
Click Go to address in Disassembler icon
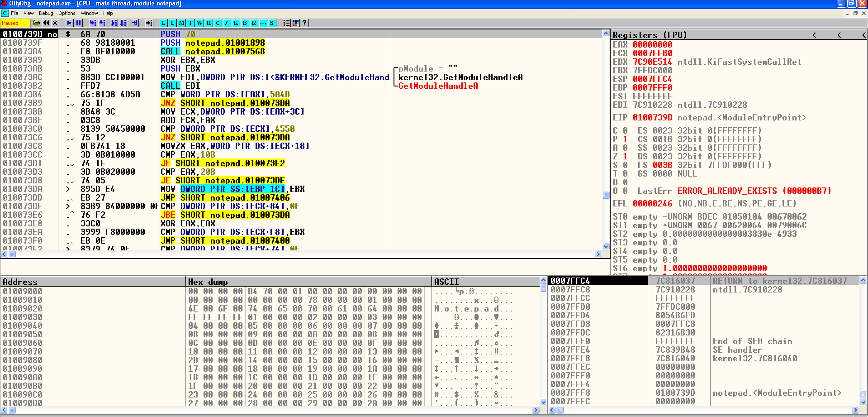[x=149, y=23]
